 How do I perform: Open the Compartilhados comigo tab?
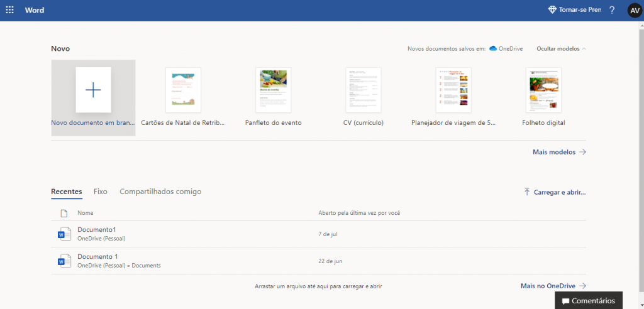[x=160, y=192]
